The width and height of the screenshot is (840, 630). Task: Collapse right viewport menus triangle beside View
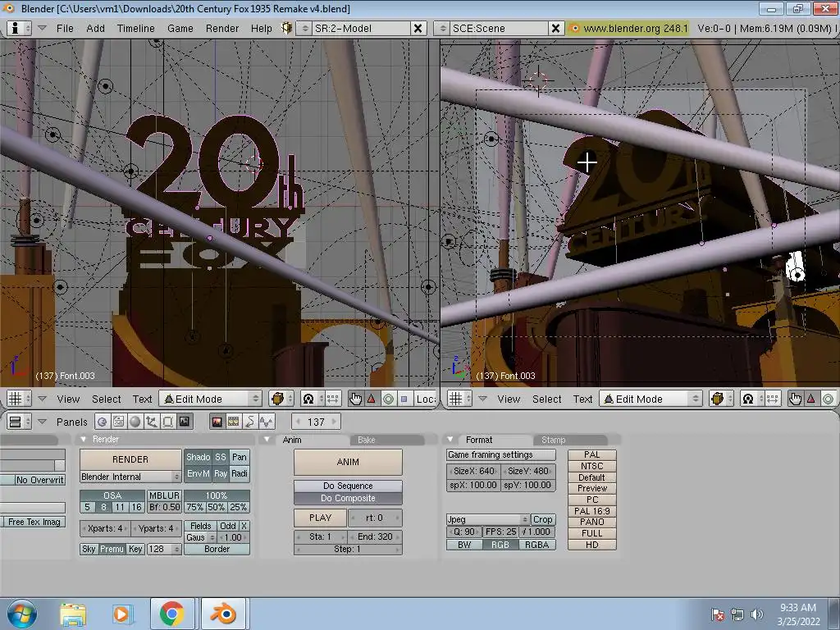[x=482, y=399]
